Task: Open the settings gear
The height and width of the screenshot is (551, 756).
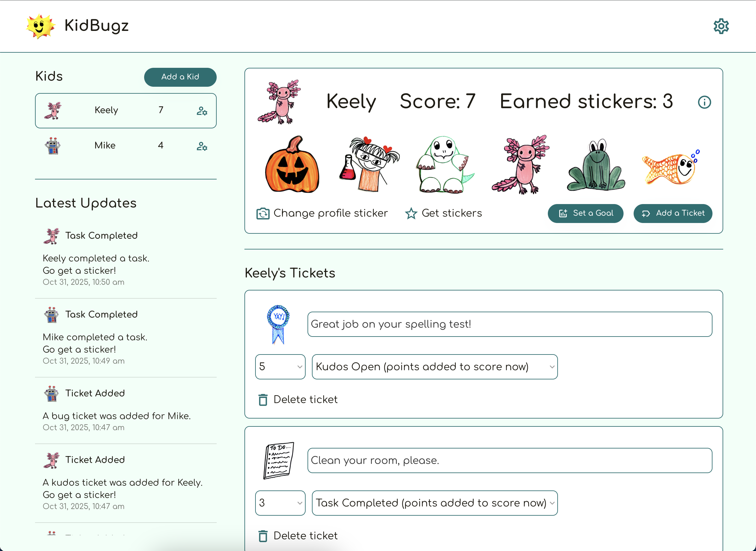Action: (x=721, y=26)
